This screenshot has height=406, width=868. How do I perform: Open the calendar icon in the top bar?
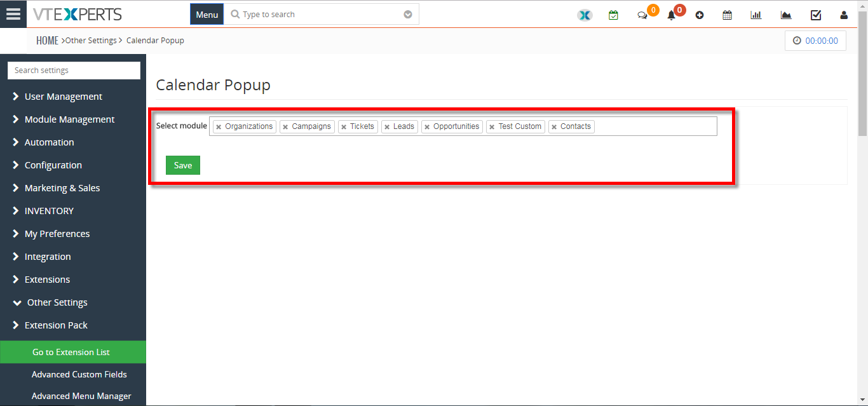click(x=727, y=15)
